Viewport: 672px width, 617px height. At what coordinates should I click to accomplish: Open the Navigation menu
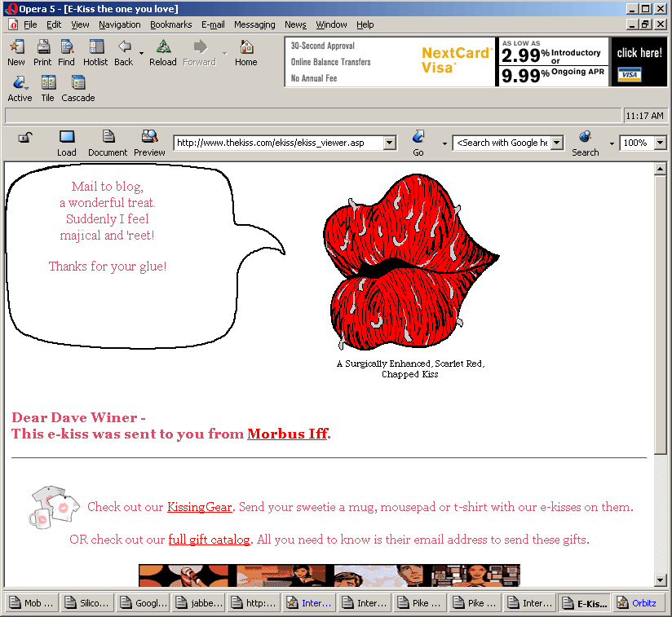point(120,24)
